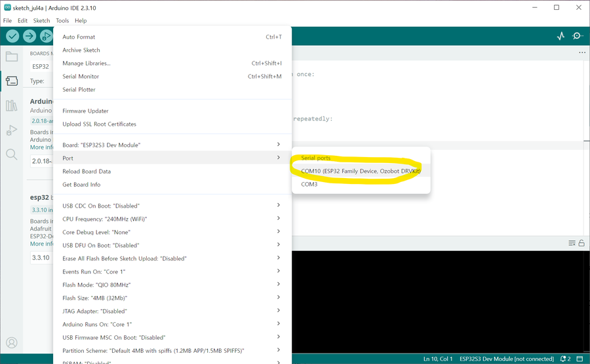Click the Upload arrow button

(29, 36)
